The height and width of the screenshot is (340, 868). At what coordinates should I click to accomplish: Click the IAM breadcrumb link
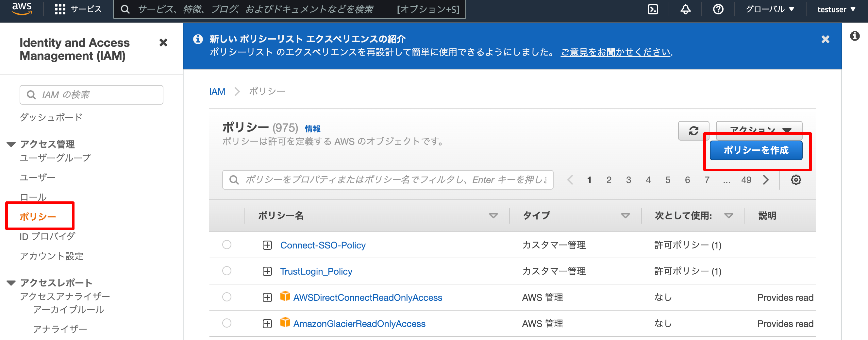217,92
